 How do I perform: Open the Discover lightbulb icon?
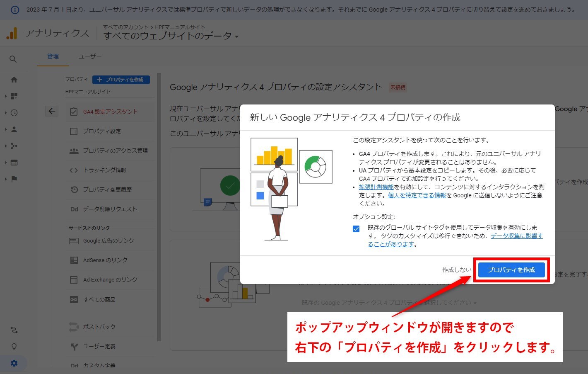pyautogui.click(x=14, y=347)
